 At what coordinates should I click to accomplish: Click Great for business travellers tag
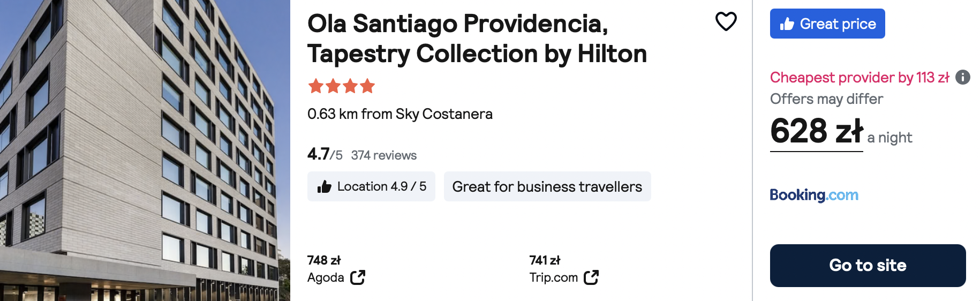pos(547,186)
